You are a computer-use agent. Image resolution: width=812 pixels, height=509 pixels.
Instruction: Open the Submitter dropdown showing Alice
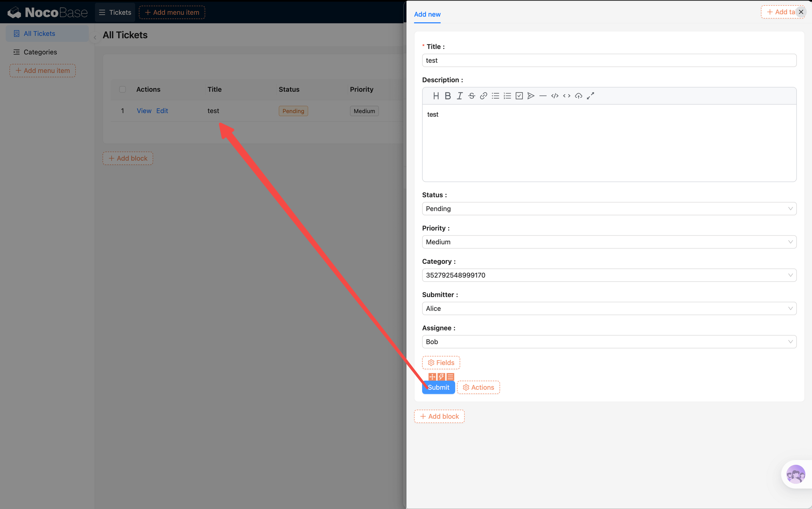point(609,308)
